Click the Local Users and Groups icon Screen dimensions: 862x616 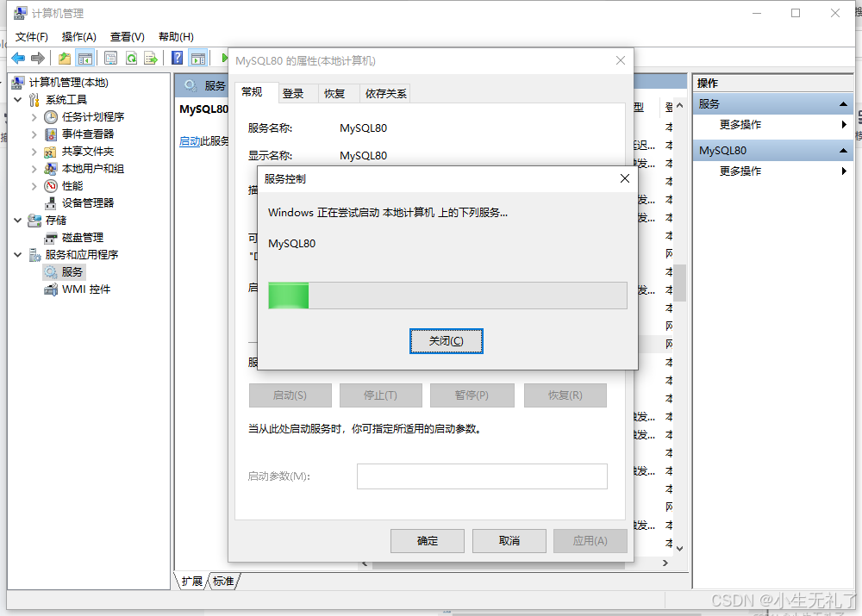click(x=51, y=169)
